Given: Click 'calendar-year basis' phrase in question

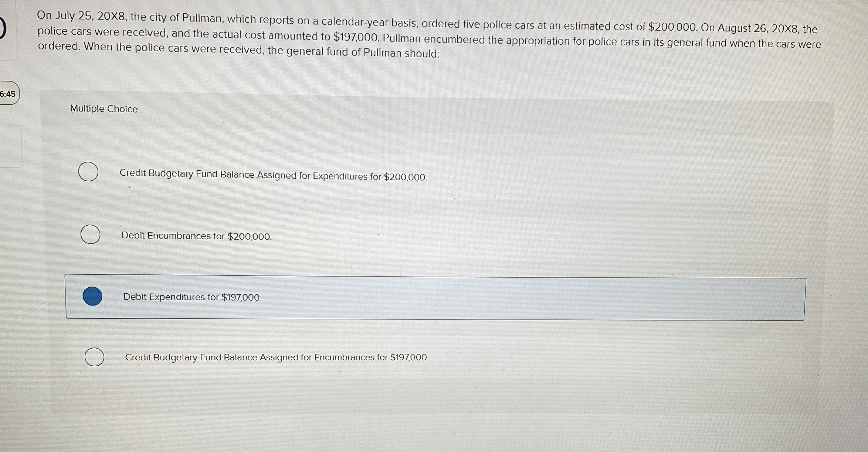Looking at the screenshot, I should (370, 22).
